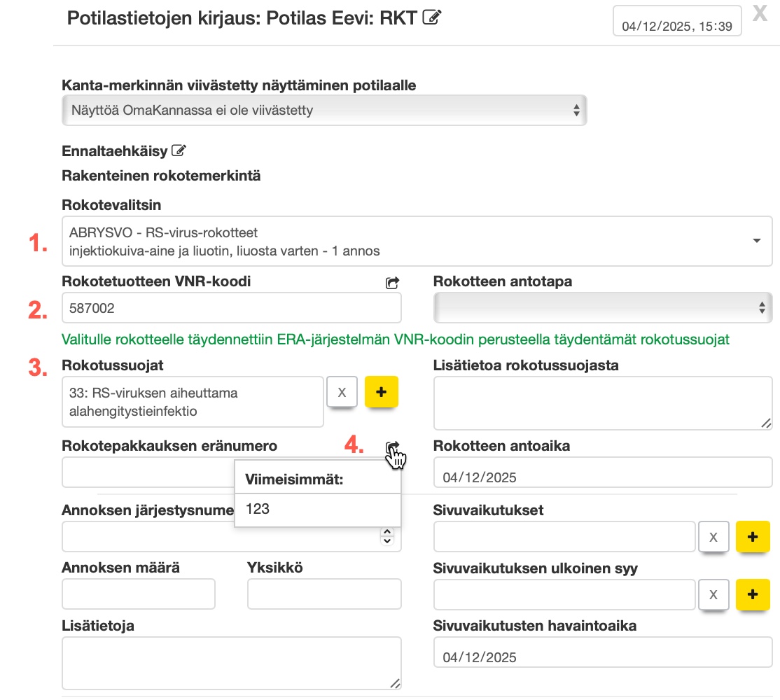Viewport: 780px width, 700px height.
Task: Open the Rokotteen antotapa dropdown
Action: tap(603, 307)
